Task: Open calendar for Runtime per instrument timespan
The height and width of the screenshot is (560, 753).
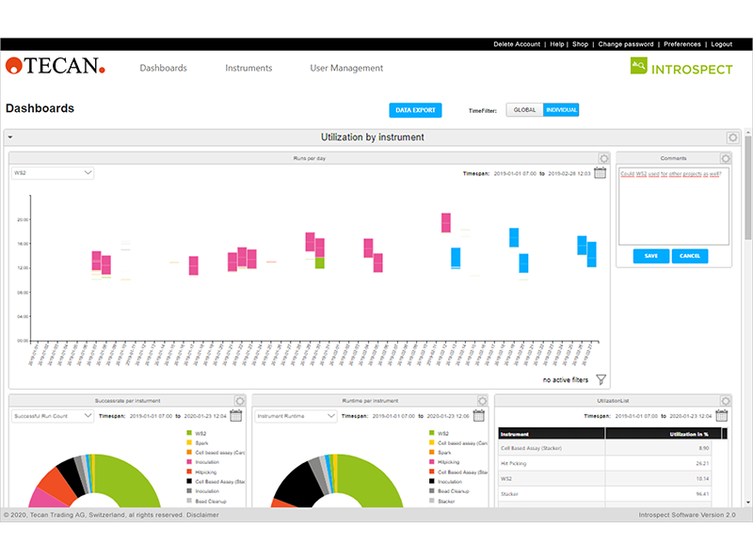Action: [x=479, y=416]
